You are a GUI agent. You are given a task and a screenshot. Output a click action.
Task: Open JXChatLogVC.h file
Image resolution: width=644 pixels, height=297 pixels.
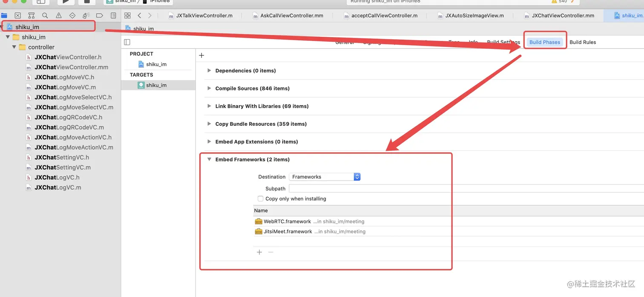click(57, 177)
